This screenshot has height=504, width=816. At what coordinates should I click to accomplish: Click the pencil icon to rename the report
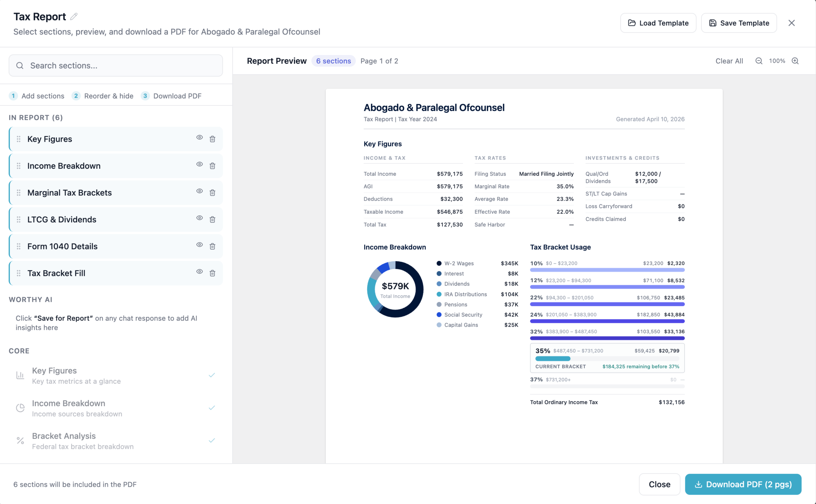74,16
